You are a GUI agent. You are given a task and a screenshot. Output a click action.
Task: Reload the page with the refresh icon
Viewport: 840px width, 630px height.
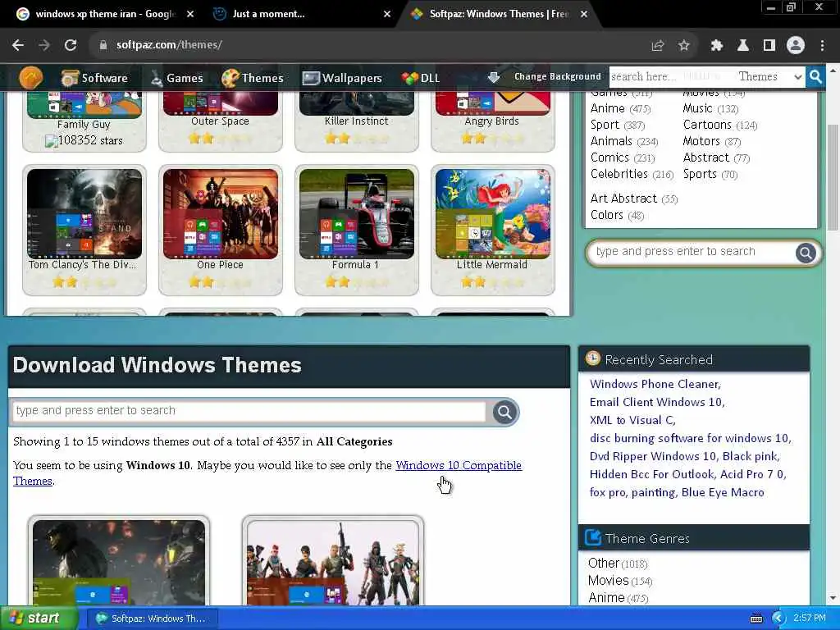coord(71,45)
